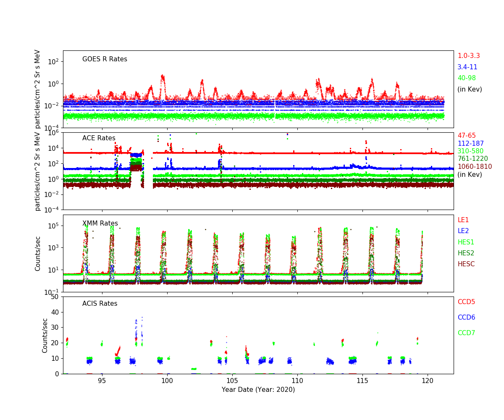504x420 pixels.
Task: Click the 112-187 ACE legend entry
Action: click(470, 144)
